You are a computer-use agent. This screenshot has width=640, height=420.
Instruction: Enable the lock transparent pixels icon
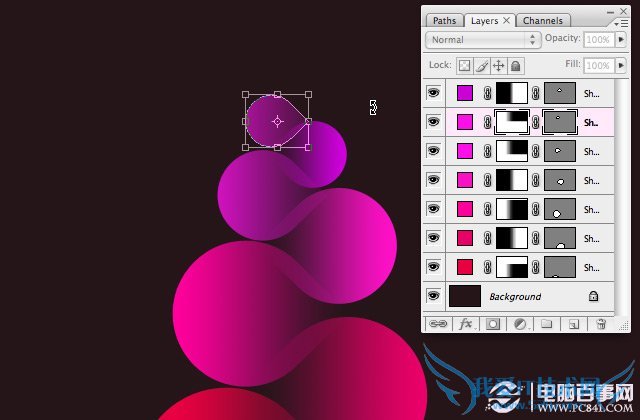click(x=464, y=66)
